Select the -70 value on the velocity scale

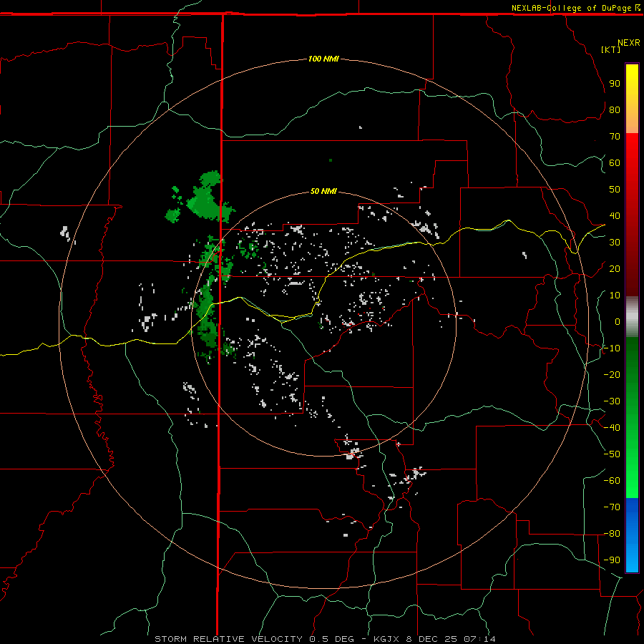tap(612, 507)
